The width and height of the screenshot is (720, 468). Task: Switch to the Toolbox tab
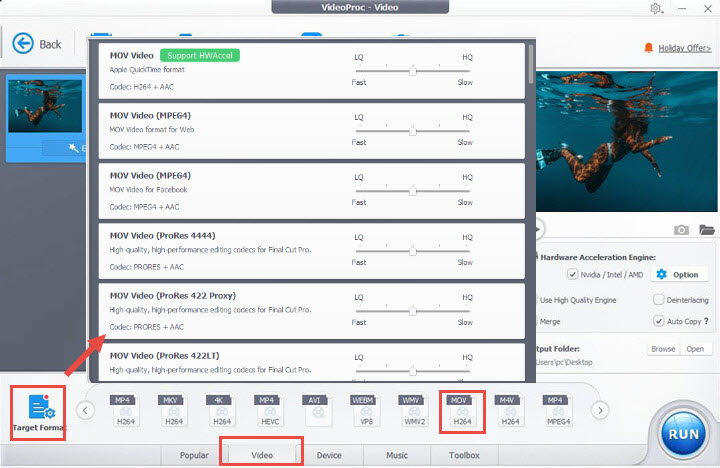tap(464, 455)
